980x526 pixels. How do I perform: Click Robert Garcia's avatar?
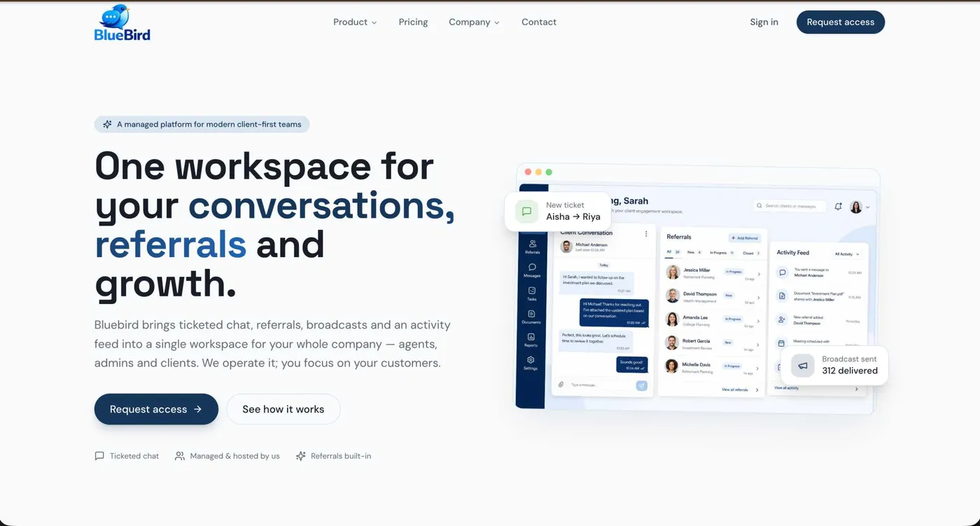672,342
